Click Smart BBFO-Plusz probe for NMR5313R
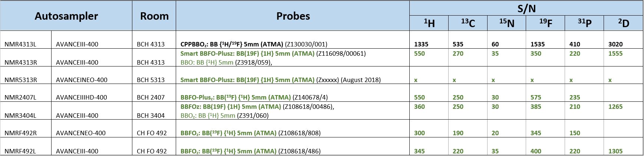The height and width of the screenshot is (156, 644). (281, 80)
